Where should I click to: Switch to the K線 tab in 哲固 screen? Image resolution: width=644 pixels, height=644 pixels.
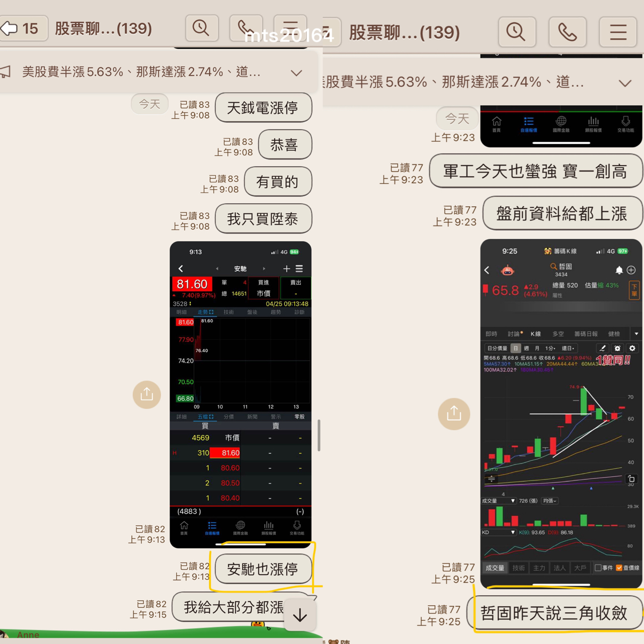536,334
